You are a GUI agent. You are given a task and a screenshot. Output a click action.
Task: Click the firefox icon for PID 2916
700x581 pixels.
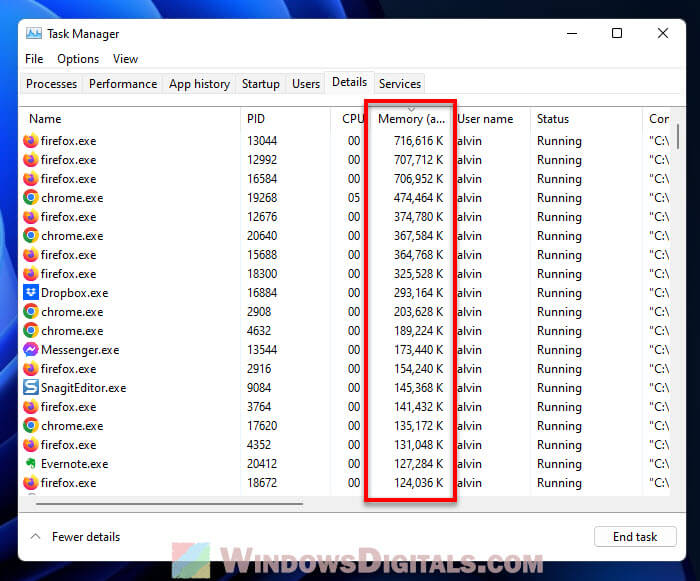(30, 369)
